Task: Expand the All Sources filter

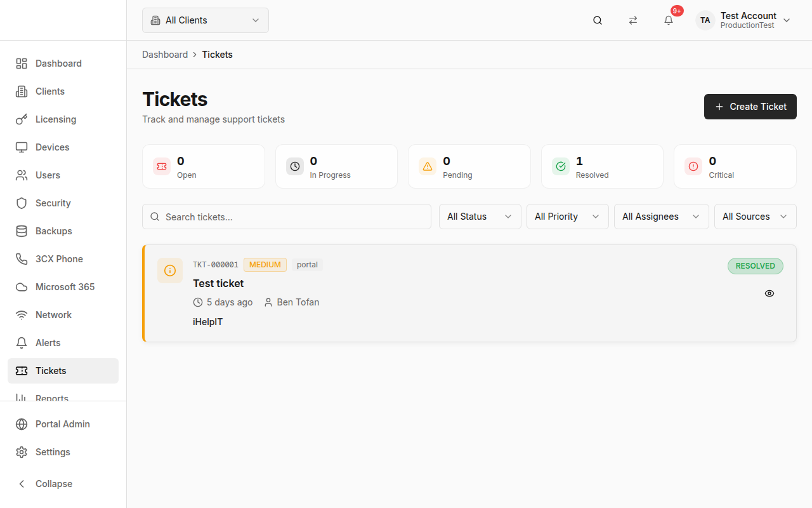Action: coord(756,217)
